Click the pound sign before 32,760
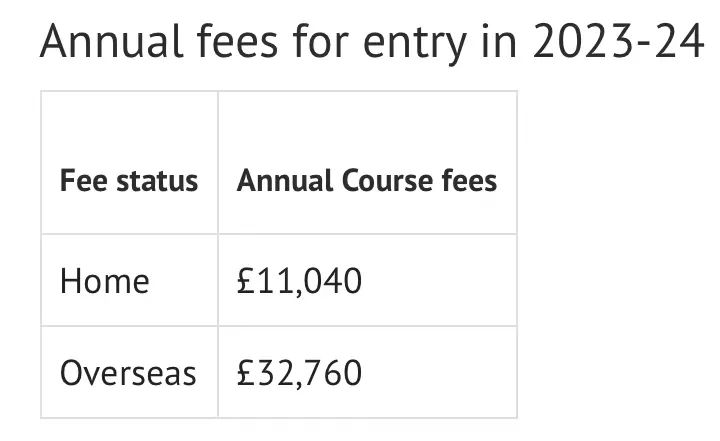The width and height of the screenshot is (720, 441). pyautogui.click(x=246, y=373)
